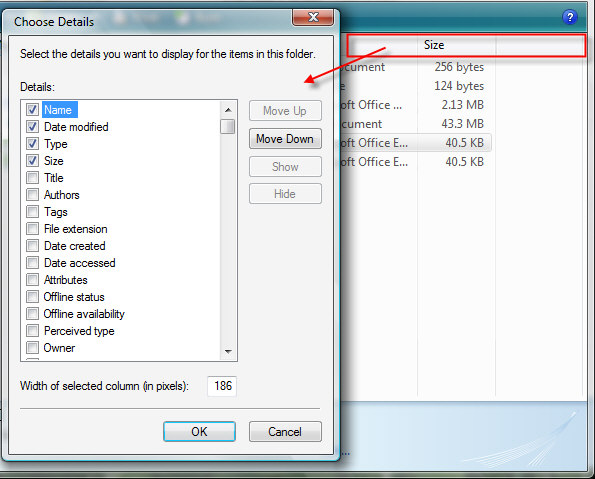Click the Move Up button
595x479 pixels.
(x=285, y=111)
